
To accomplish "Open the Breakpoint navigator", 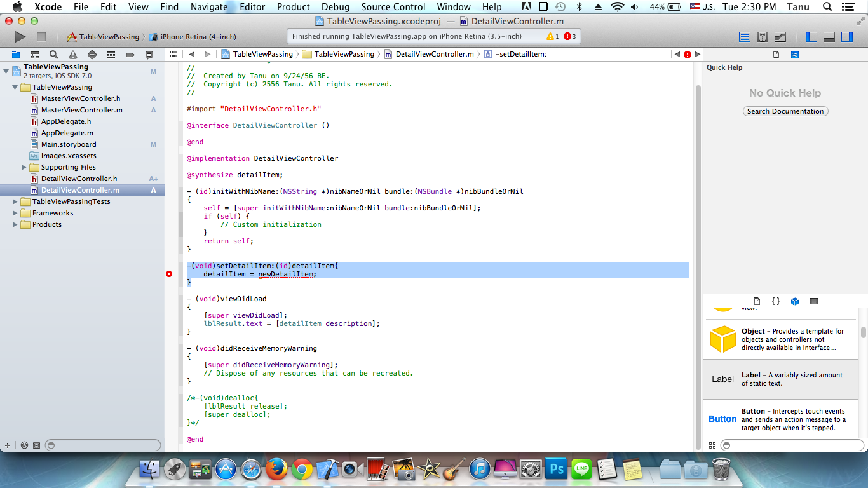I will (x=130, y=55).
